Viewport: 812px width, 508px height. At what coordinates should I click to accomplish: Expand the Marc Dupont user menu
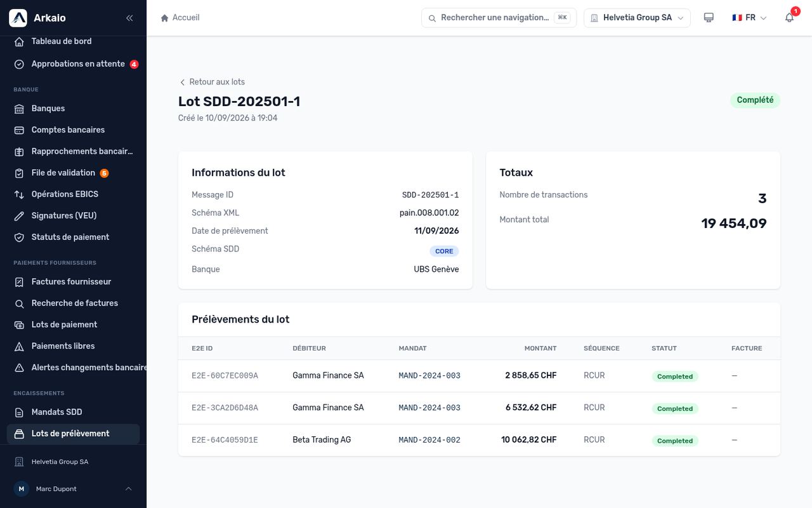click(73, 489)
